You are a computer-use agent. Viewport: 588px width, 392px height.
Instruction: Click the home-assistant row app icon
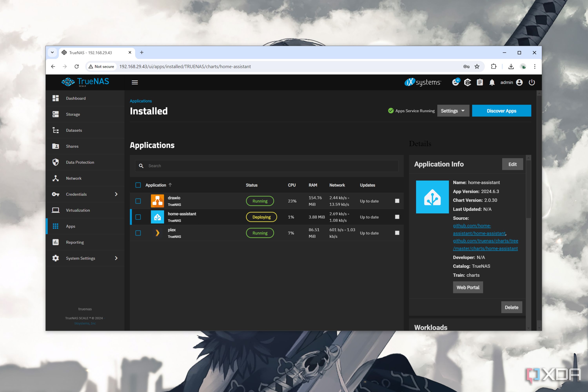coord(158,217)
